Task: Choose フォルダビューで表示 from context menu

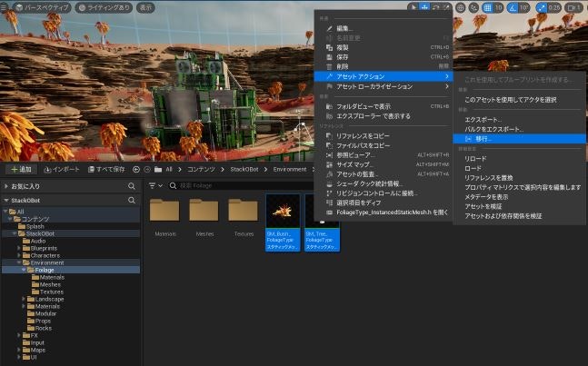Action: [384, 106]
